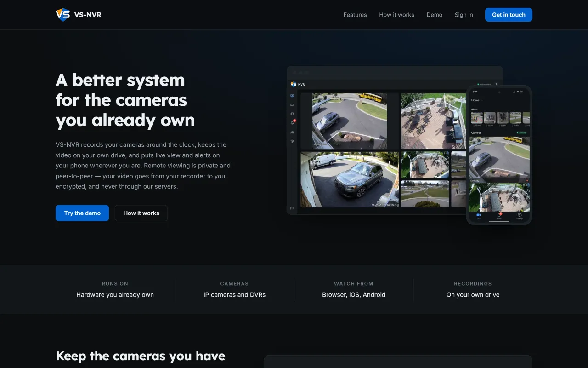
Task: Click the VS logo inside the NVR app mockup
Action: [x=294, y=84]
